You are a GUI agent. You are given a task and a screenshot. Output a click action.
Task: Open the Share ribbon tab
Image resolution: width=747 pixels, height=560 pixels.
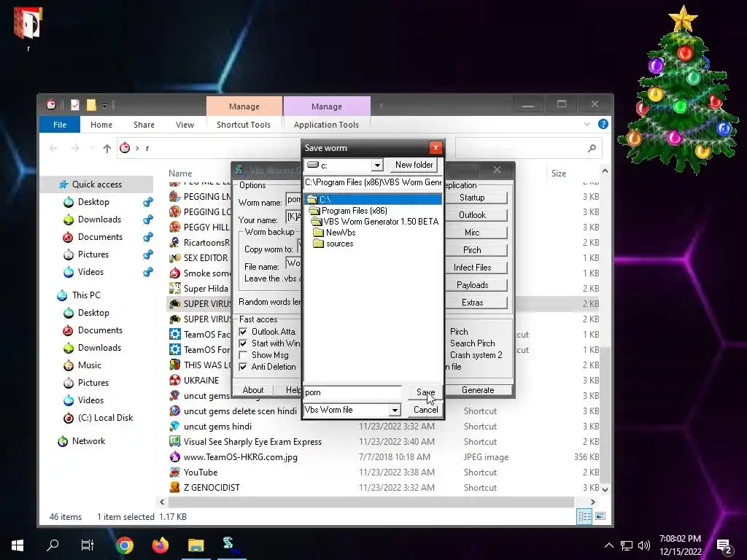point(144,125)
